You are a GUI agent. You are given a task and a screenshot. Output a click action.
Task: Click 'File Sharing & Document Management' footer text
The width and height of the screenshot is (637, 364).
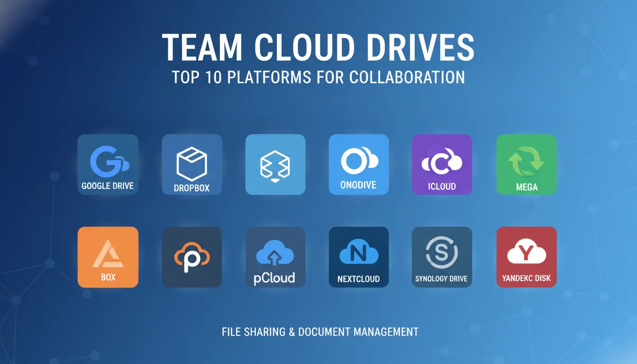(320, 332)
